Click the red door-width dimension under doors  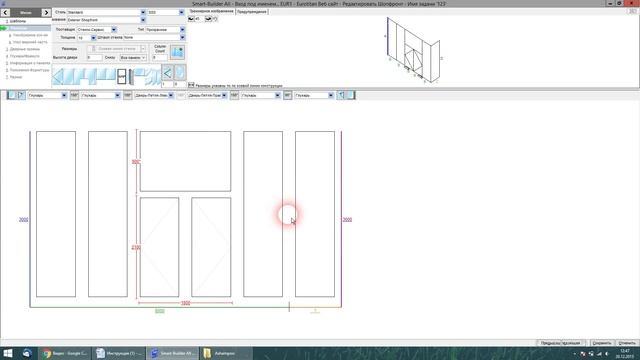coord(185,303)
